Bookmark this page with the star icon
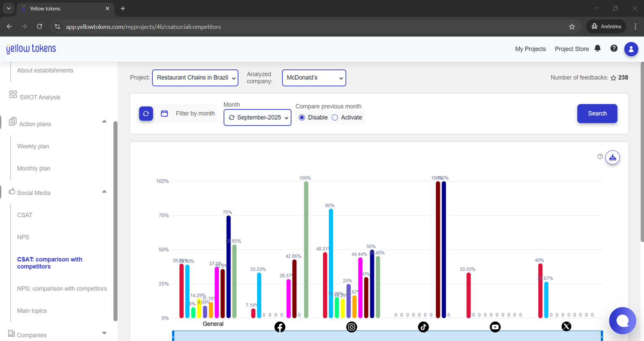 [x=572, y=26]
